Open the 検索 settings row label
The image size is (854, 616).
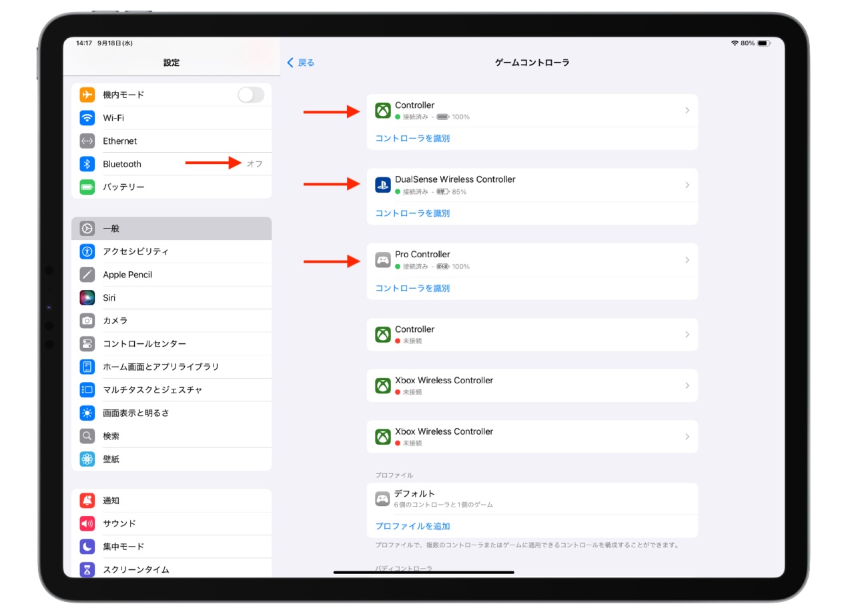(111, 436)
